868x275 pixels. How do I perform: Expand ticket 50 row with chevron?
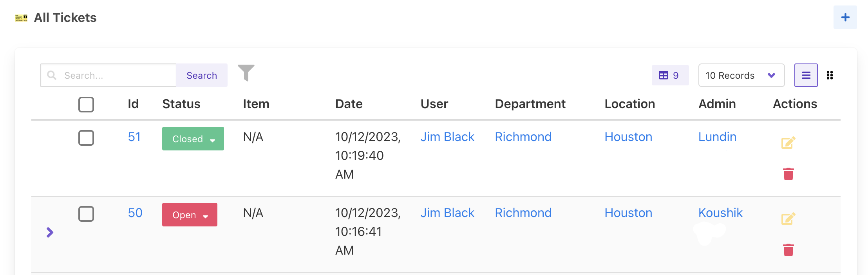pyautogui.click(x=50, y=232)
